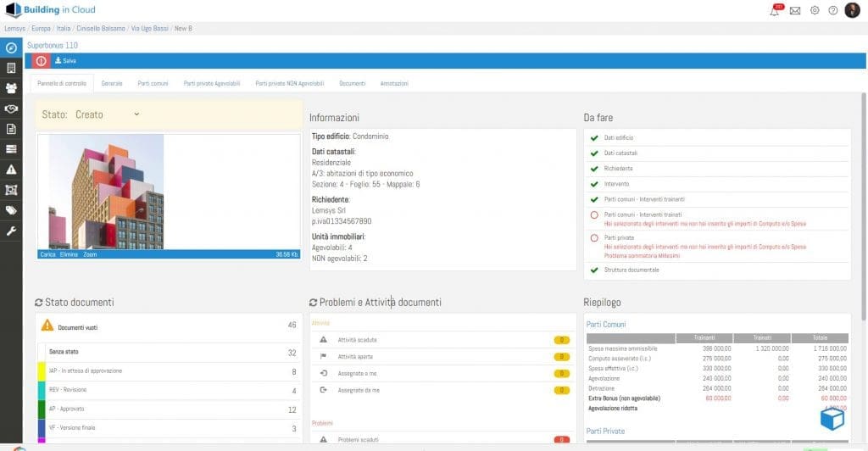Screen dimensions: 868x451
Task: Click the Building in Cloud logo
Action: [50, 9]
